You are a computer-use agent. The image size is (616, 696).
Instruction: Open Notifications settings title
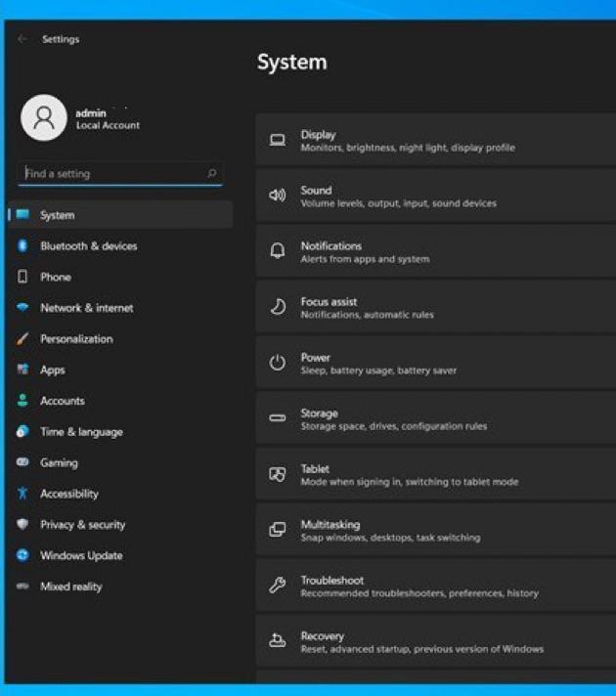pyautogui.click(x=331, y=246)
